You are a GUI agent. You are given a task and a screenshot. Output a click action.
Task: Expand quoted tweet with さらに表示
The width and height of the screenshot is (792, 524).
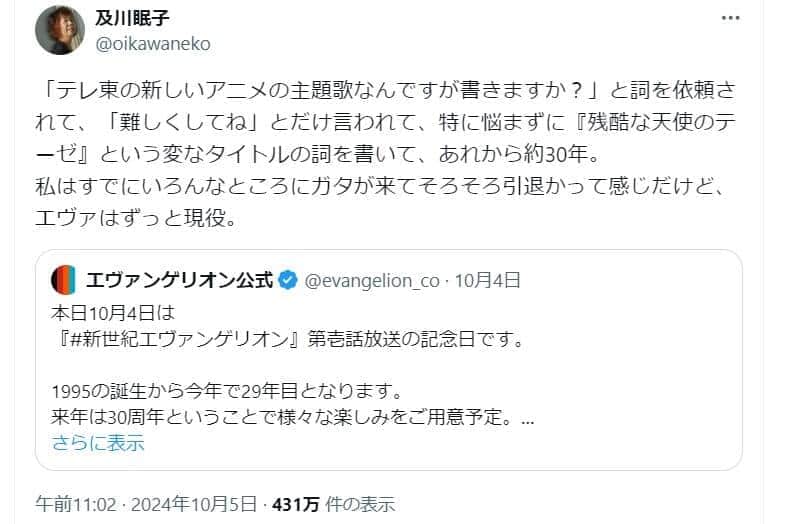coord(98,441)
